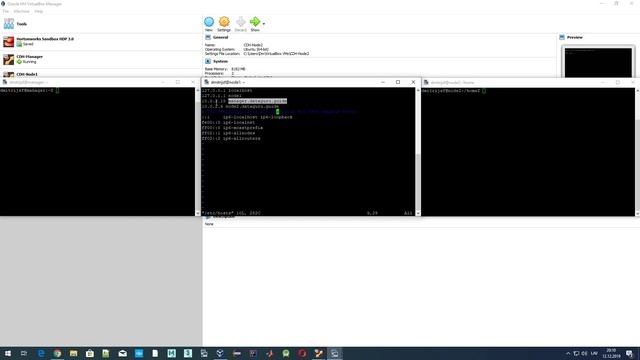The height and width of the screenshot is (360, 640).
Task: Click the 'ip6-allrouters' line in node1 terminal
Action: coord(231,138)
